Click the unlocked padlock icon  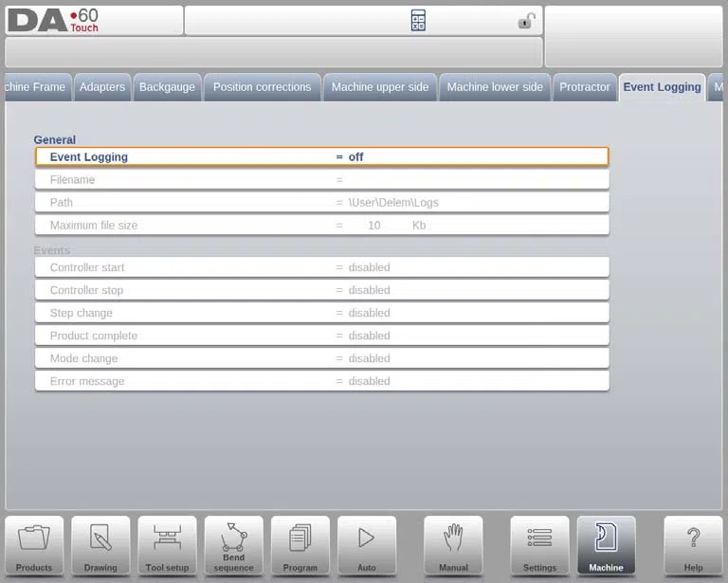click(x=526, y=21)
